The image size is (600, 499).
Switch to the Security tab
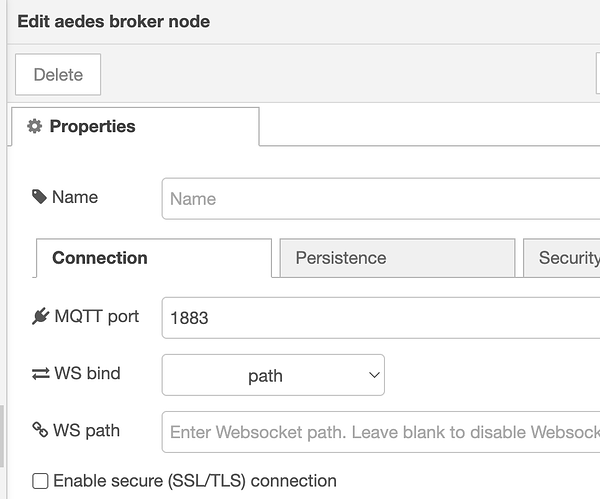(x=566, y=258)
